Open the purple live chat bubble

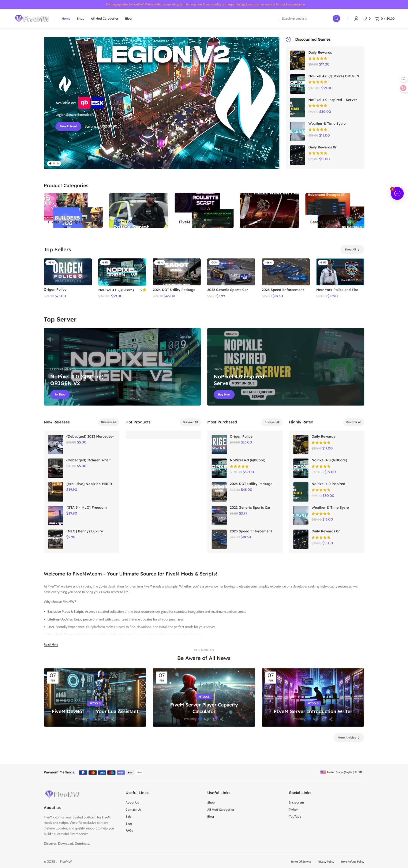(x=397, y=194)
